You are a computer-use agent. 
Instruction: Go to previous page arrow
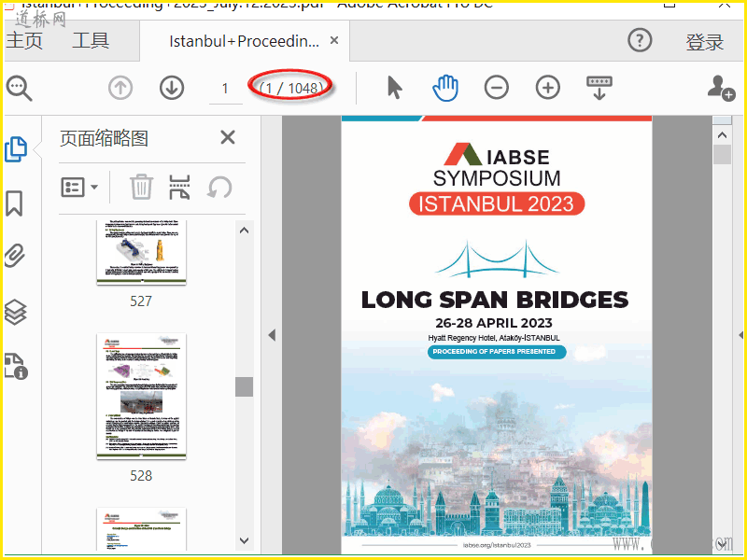tap(120, 88)
